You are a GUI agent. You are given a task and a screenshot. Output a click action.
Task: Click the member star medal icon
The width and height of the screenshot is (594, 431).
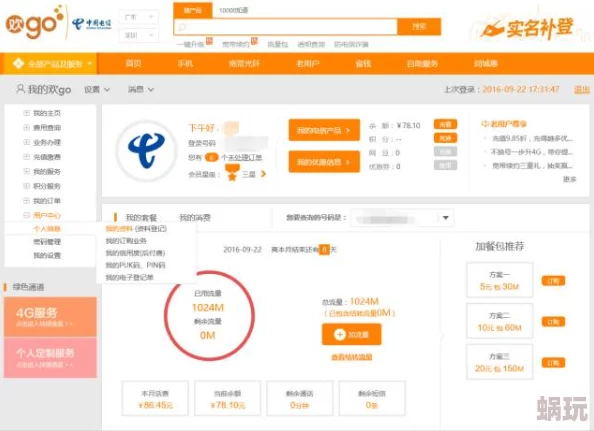click(232, 173)
